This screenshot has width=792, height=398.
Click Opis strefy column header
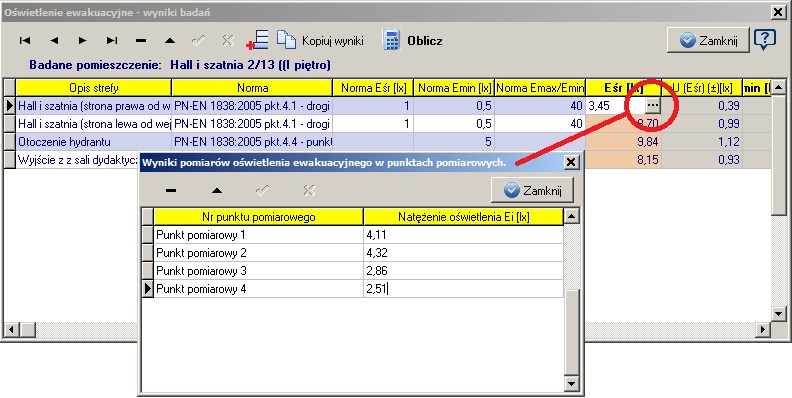click(94, 88)
